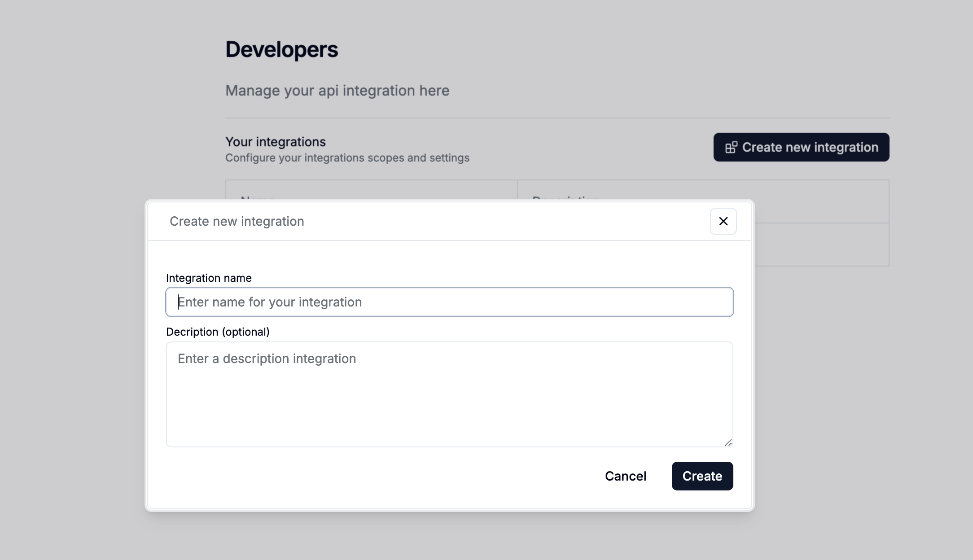
Task: Grab the textarea resize handle corner
Action: click(x=728, y=442)
